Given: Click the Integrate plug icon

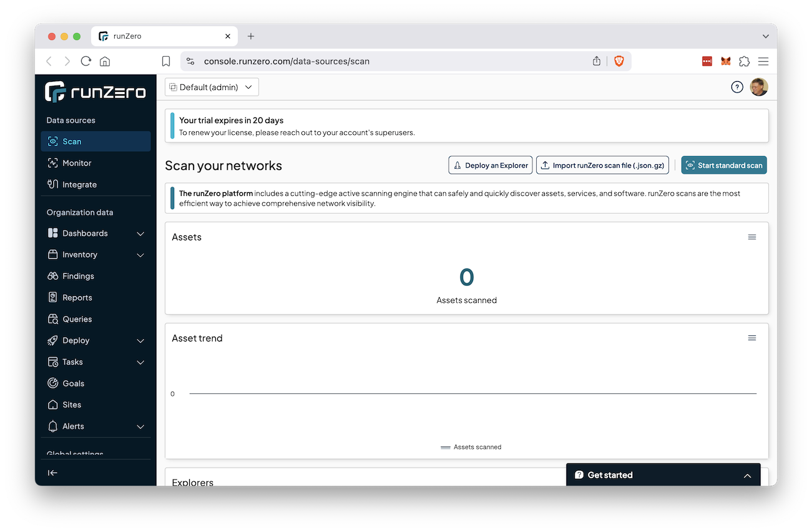Looking at the screenshot, I should pos(53,184).
